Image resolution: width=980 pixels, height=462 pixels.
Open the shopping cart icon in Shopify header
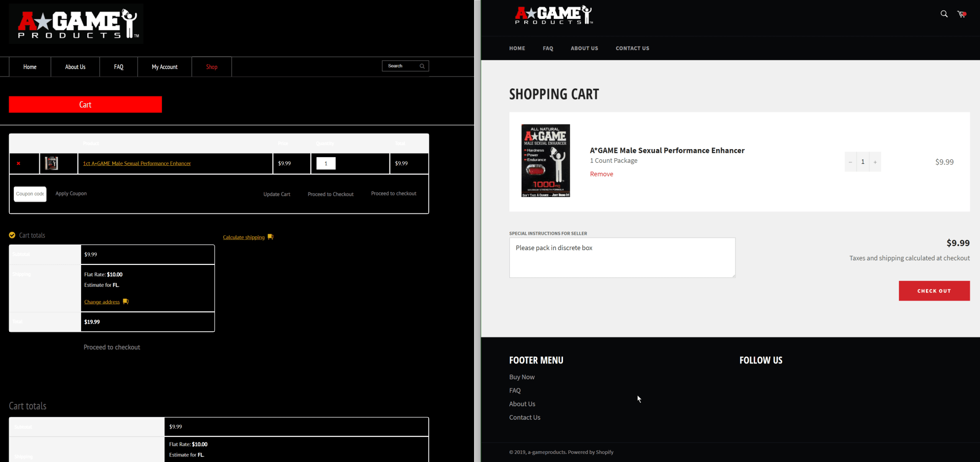(x=962, y=14)
